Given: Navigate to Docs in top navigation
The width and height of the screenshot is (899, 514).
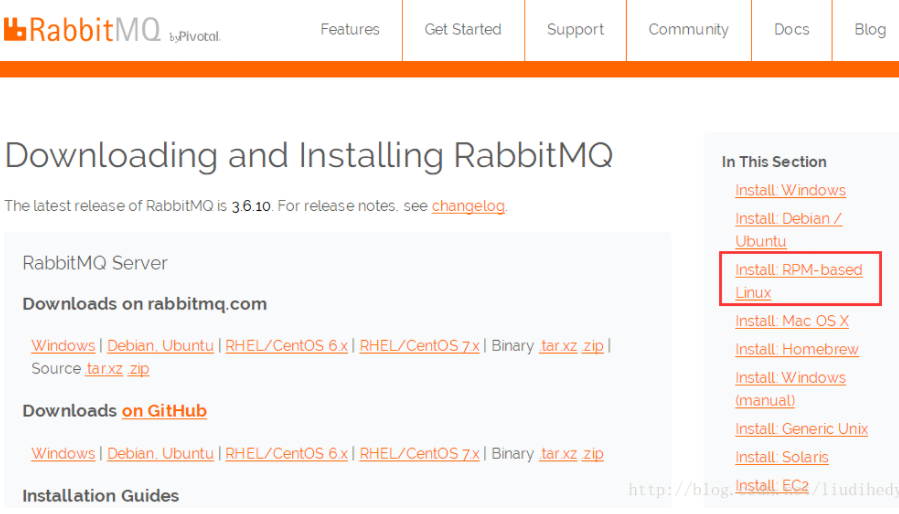Looking at the screenshot, I should point(791,30).
